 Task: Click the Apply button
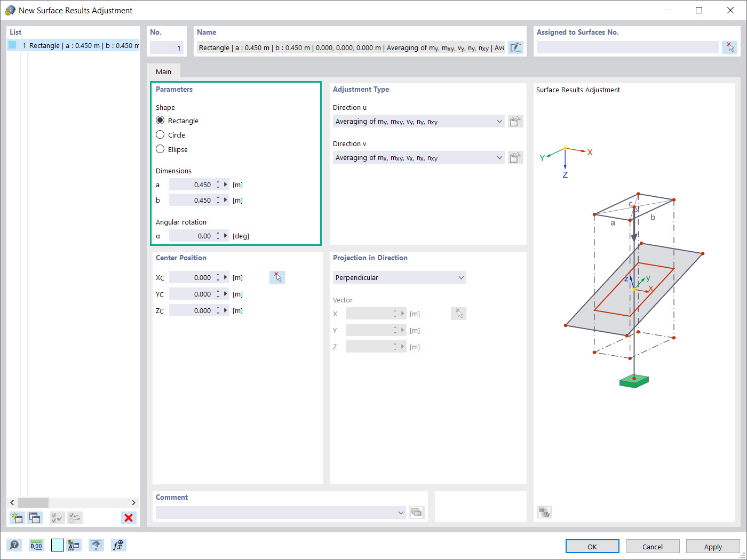(x=713, y=547)
